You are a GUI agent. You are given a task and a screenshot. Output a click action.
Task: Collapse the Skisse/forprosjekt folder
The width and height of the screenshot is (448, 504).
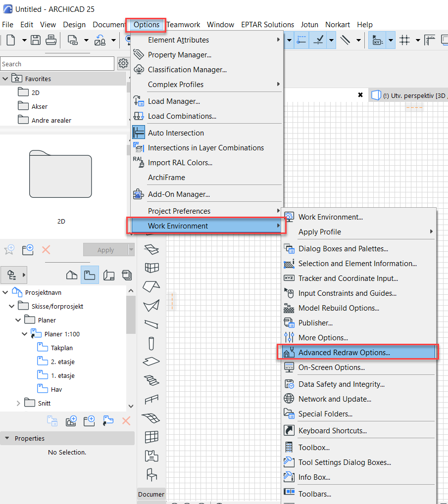[x=11, y=306]
